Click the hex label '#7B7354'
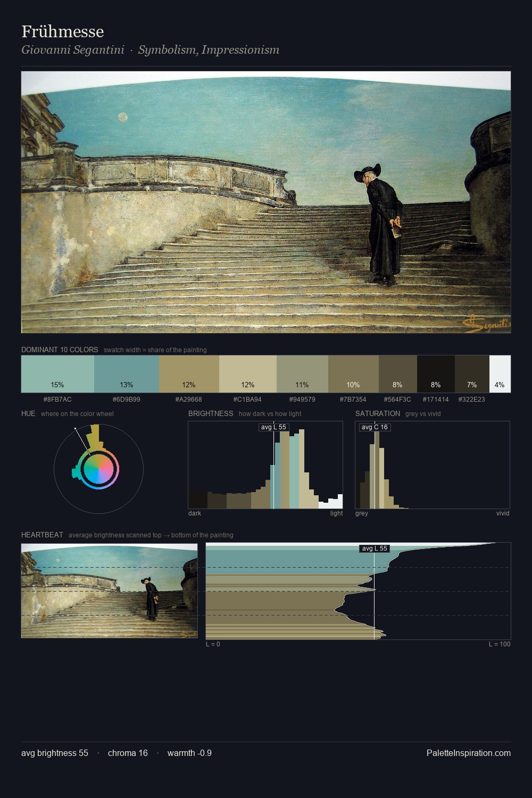Image resolution: width=532 pixels, height=798 pixels. (353, 399)
